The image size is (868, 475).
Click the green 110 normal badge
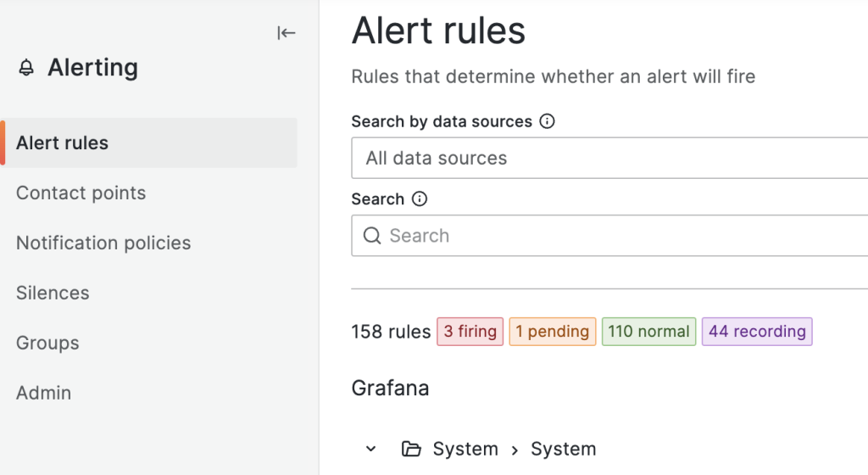pos(648,332)
